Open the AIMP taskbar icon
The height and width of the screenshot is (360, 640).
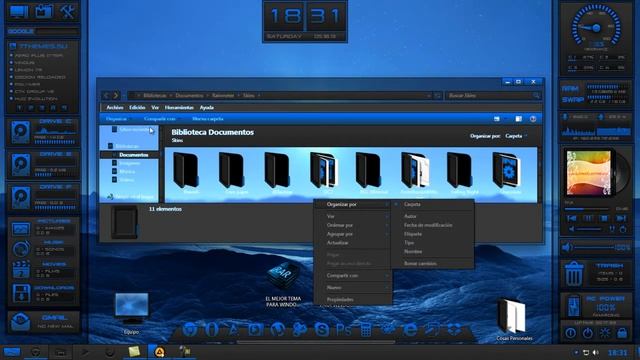point(159,351)
